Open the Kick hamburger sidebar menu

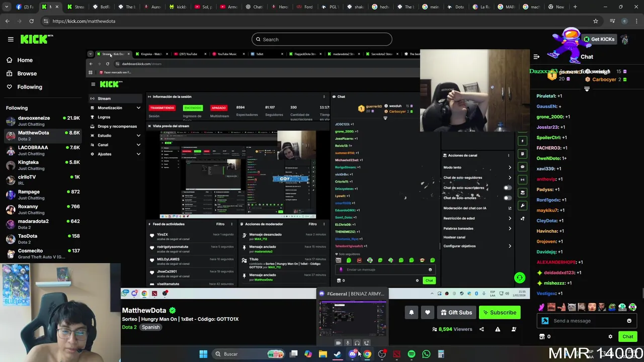coord(11,39)
